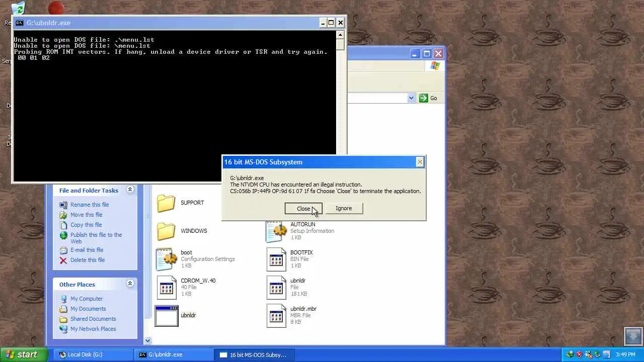
Task: Click Publish this file to the Web
Action: click(96, 238)
